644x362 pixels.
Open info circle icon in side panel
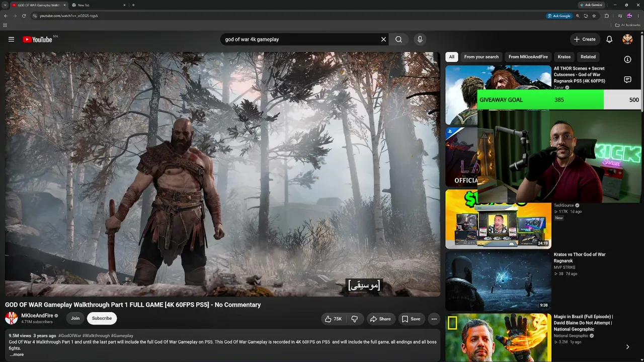(627, 59)
